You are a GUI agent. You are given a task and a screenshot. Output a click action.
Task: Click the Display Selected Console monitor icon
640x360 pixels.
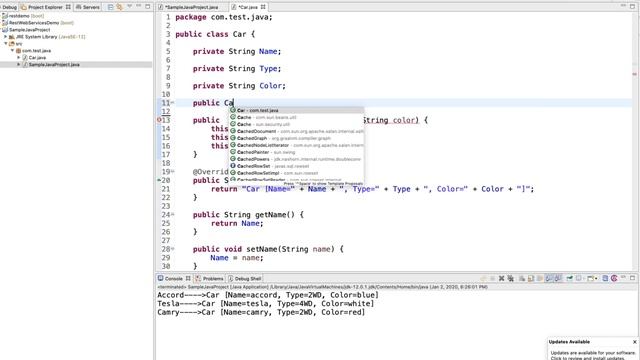(x=578, y=278)
